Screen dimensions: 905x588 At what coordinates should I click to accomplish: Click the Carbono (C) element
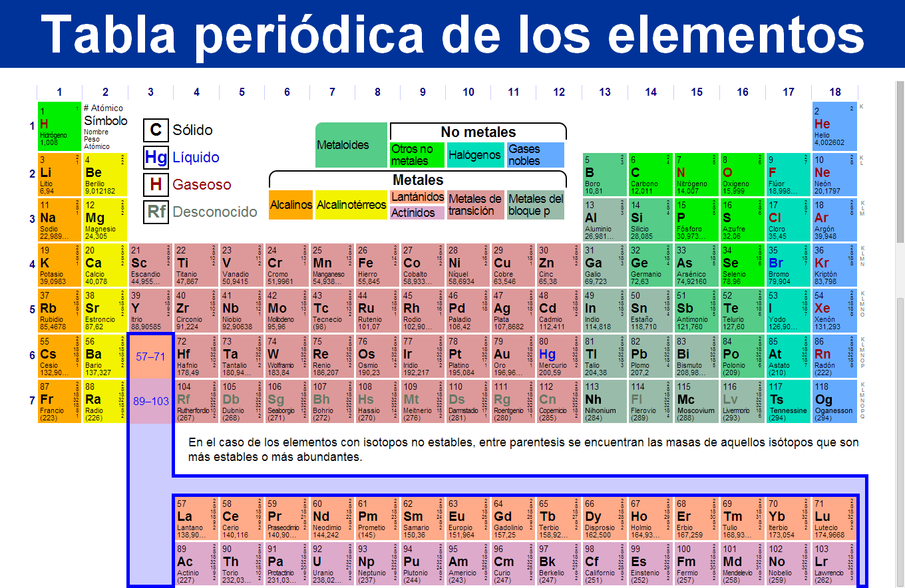650,174
